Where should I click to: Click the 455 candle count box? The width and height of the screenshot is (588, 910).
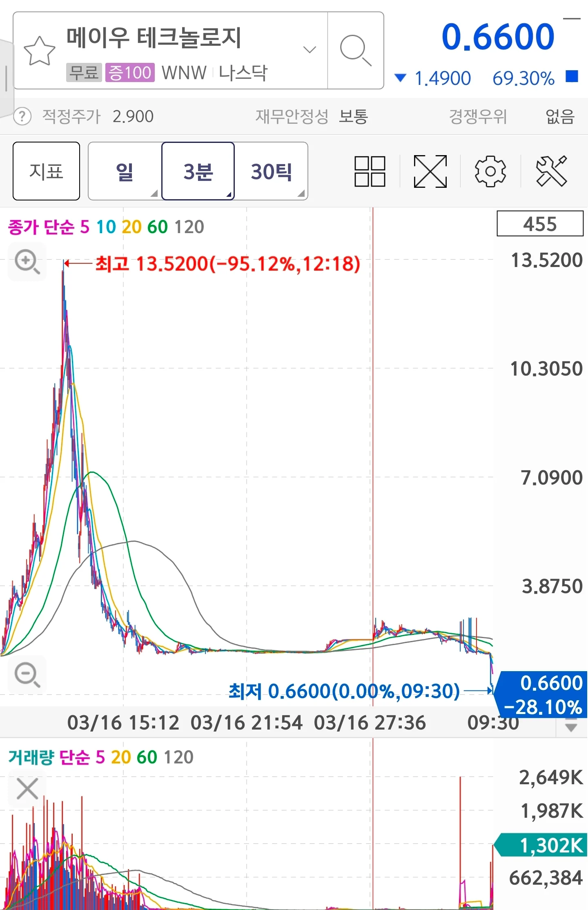pos(540,224)
